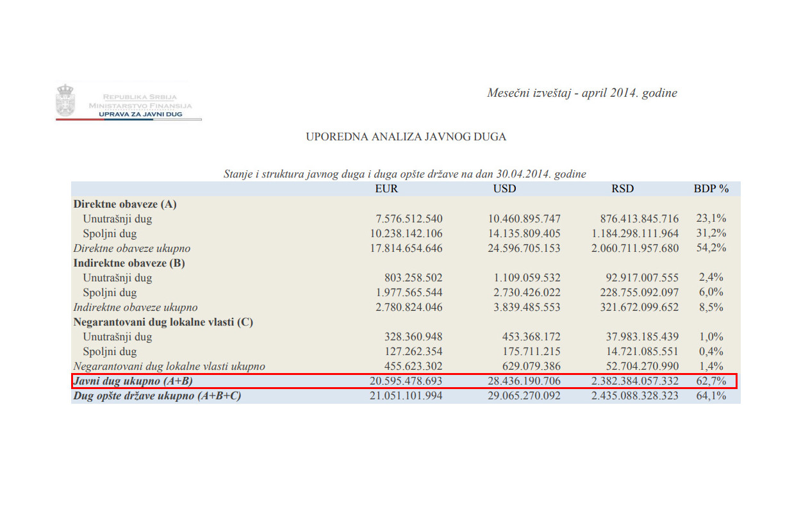Image resolution: width=801 pixels, height=532 pixels.
Task: Click the 62,7% value in highlighted row
Action: pyautogui.click(x=710, y=381)
